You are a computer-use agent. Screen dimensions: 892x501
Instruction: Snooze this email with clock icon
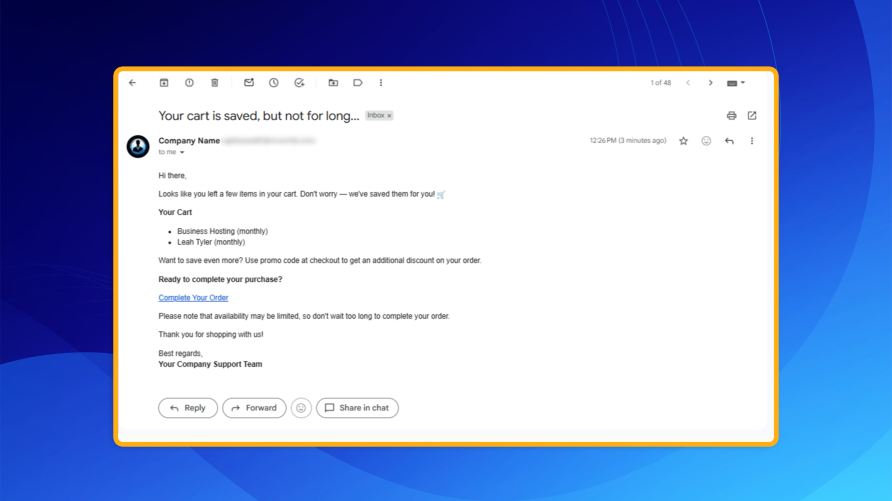(x=274, y=83)
